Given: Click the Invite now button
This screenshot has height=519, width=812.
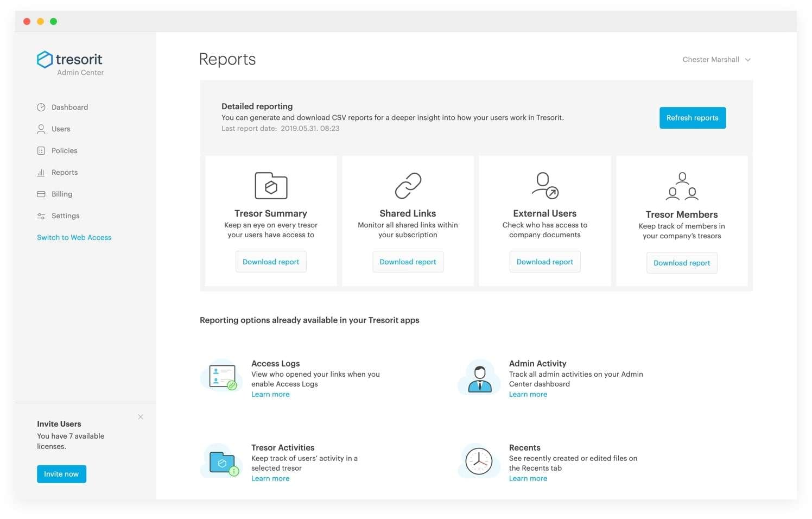Looking at the screenshot, I should 61,474.
